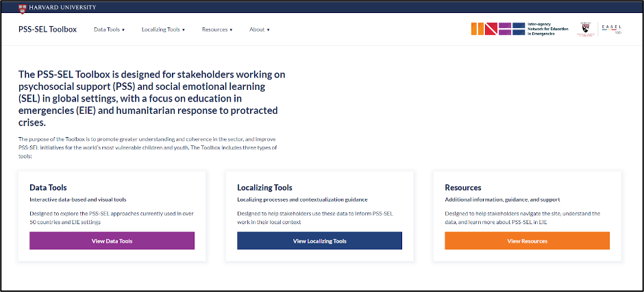Click the Harvard University header text
This screenshot has height=292, width=644.
(x=62, y=8)
